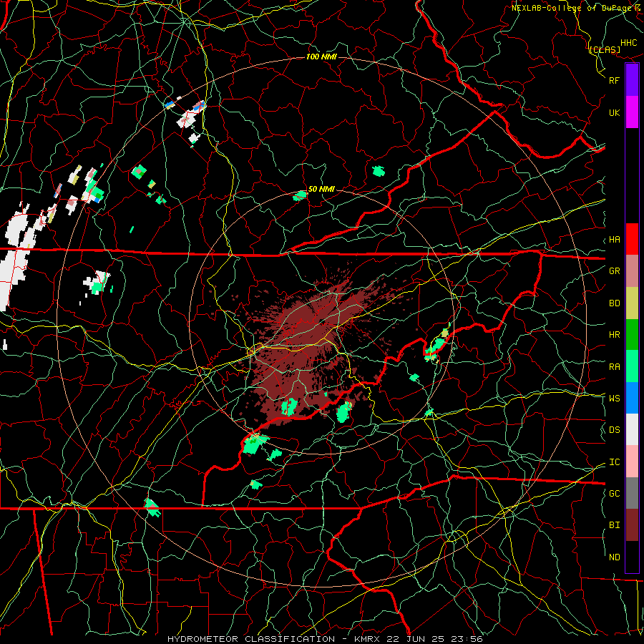Click the 'IC' legend label
The image size is (644, 644).
click(614, 462)
